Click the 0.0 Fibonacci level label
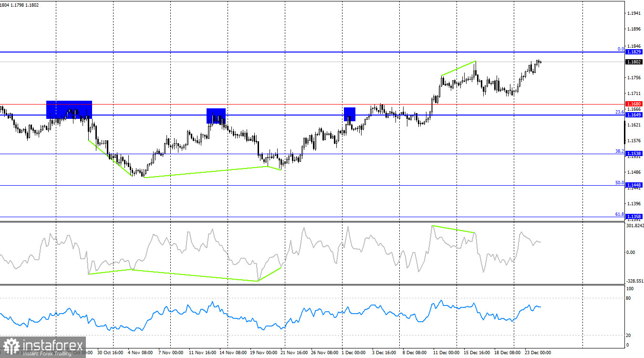This screenshot has height=358, width=644. pyautogui.click(x=621, y=49)
